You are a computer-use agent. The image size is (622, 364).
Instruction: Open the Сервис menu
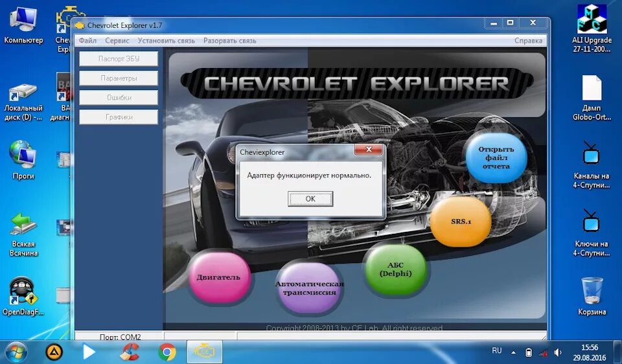click(x=117, y=40)
